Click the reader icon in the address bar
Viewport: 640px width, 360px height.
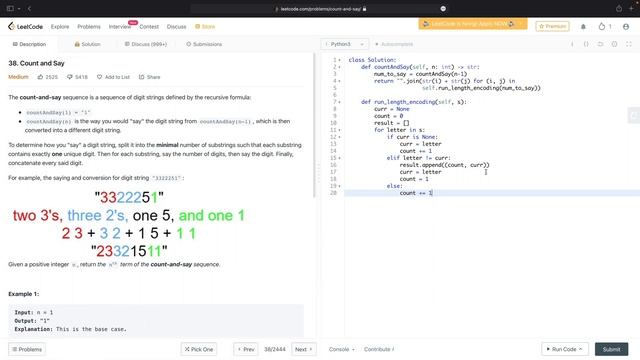click(443, 9)
